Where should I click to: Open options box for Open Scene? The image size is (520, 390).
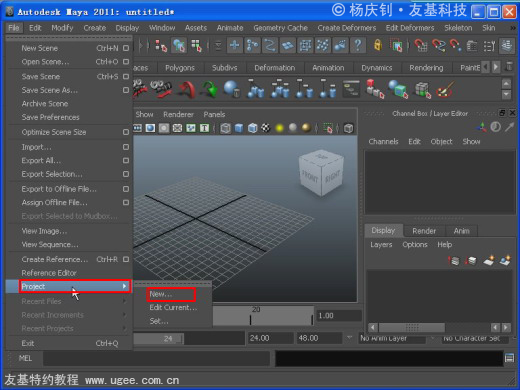(x=126, y=62)
